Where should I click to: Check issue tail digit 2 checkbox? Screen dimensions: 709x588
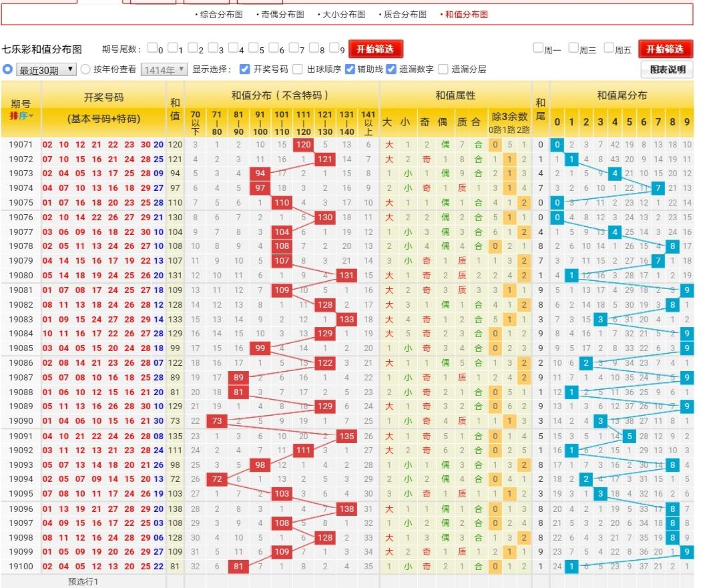coord(193,47)
